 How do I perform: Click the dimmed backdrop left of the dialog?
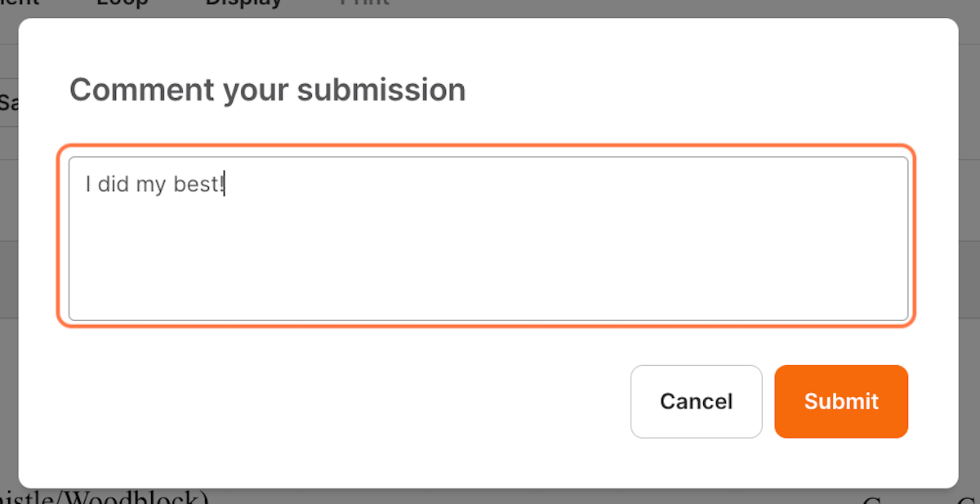tap(8, 245)
